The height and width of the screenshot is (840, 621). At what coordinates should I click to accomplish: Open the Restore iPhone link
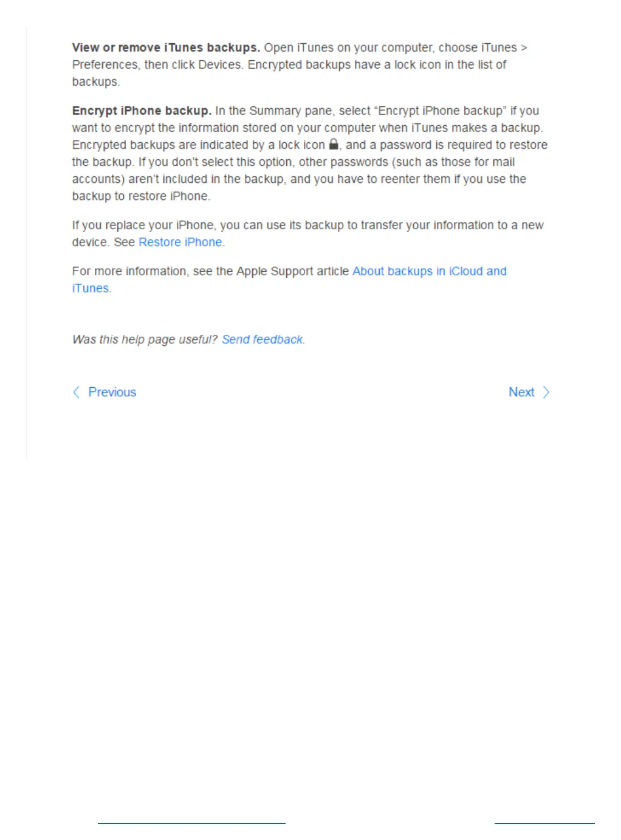(x=180, y=242)
